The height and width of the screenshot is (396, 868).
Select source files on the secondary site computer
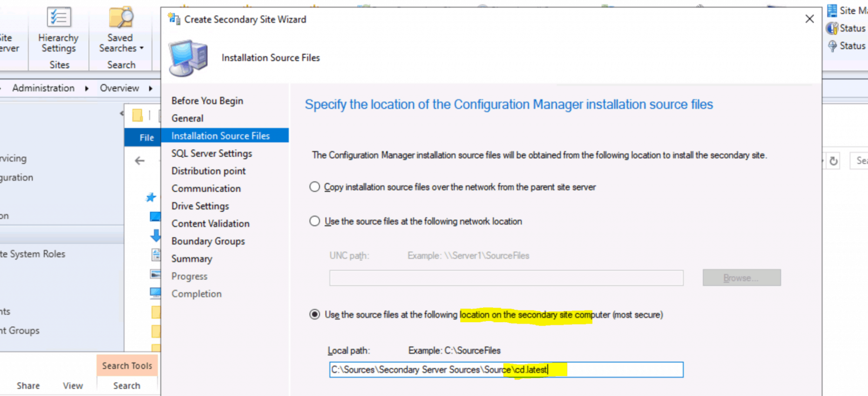pyautogui.click(x=315, y=314)
